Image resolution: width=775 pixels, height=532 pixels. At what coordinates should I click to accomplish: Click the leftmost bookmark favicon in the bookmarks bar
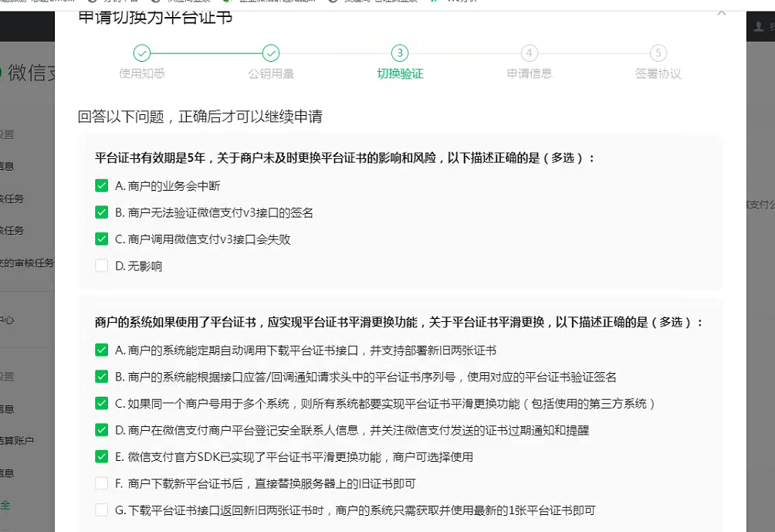(6, 2)
